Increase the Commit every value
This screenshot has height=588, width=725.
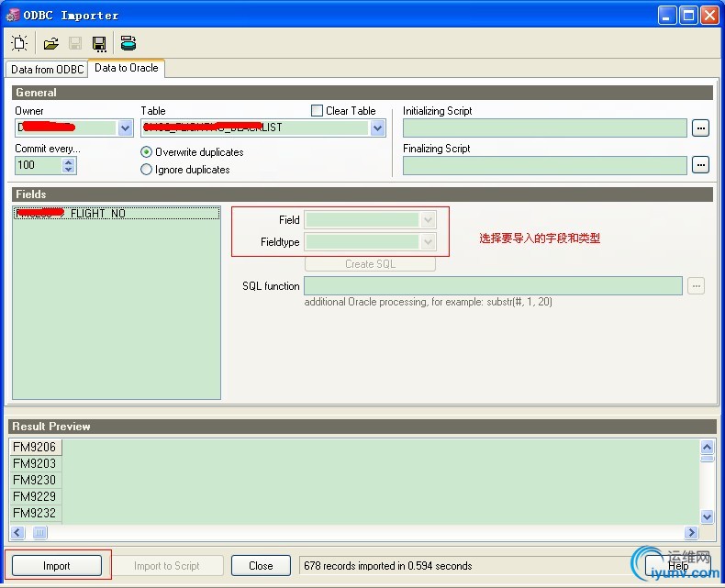[69, 161]
